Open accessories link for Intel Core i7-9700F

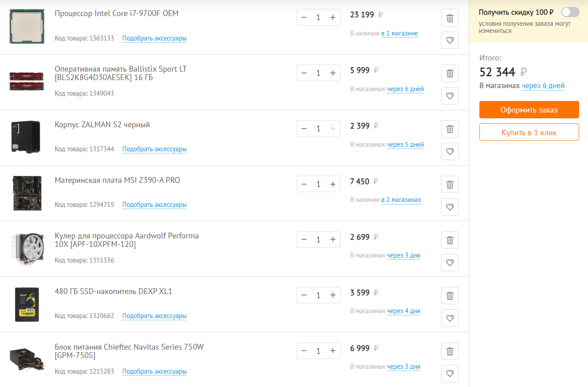(154, 38)
